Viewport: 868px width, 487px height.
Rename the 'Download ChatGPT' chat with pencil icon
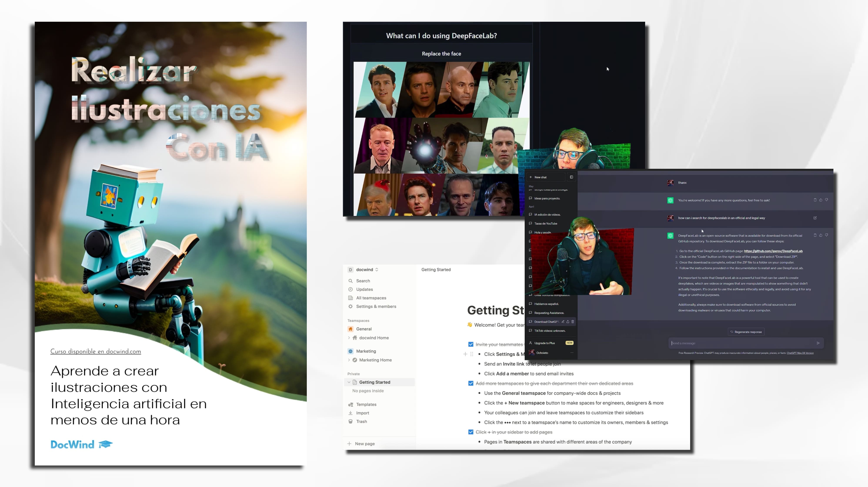pyautogui.click(x=563, y=322)
